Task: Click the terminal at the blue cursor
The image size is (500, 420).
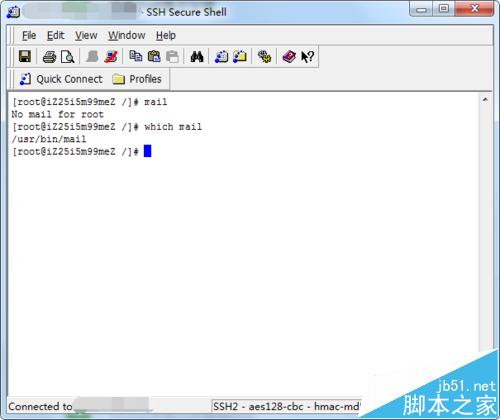Action: [147, 151]
